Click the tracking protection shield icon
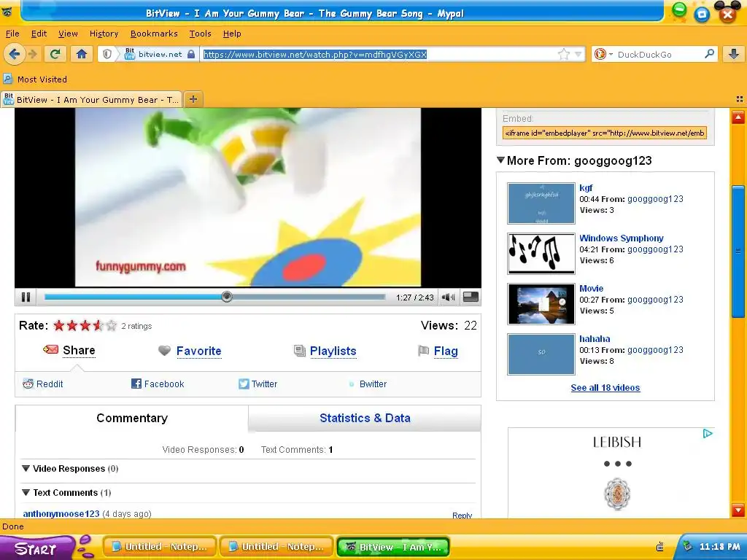This screenshot has width=747, height=560. (107, 54)
